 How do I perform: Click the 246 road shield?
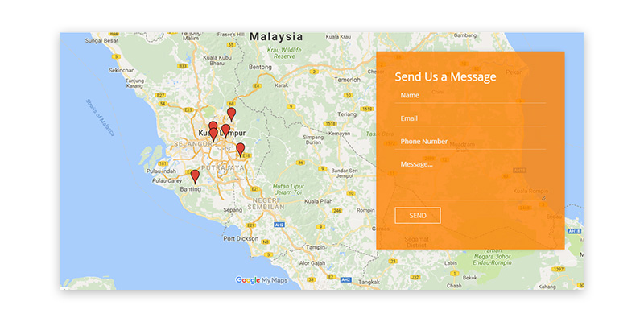[x=337, y=211]
